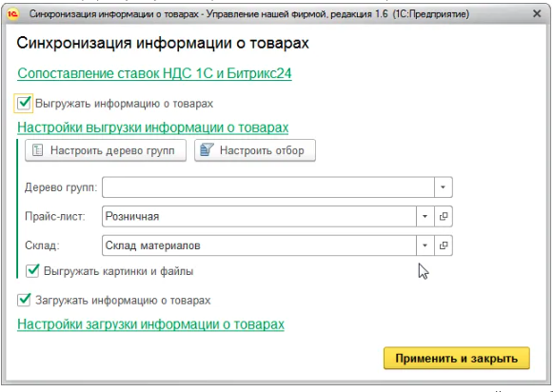Screen dimensions: 553x392
Task: Toggle Выгружать картинки и файлы checkbox
Action: [x=32, y=271]
